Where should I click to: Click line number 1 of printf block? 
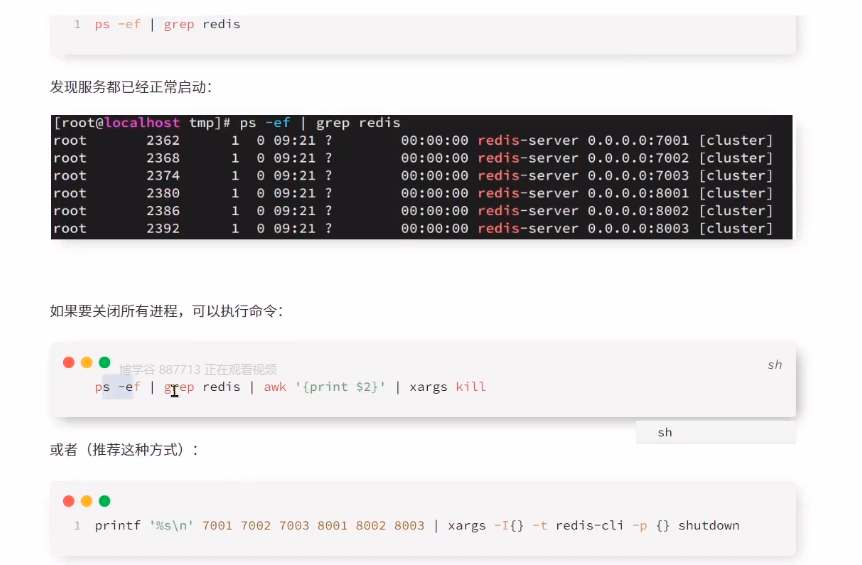pyautogui.click(x=77, y=526)
